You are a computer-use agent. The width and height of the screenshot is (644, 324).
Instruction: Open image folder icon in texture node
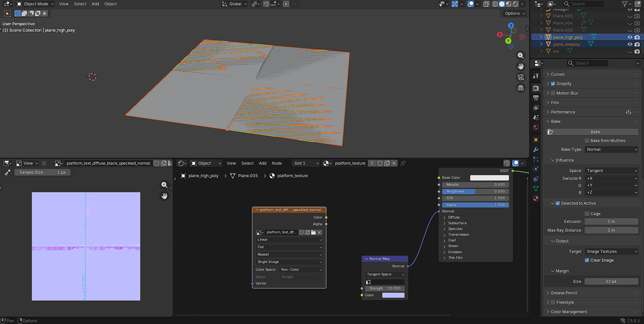click(313, 232)
